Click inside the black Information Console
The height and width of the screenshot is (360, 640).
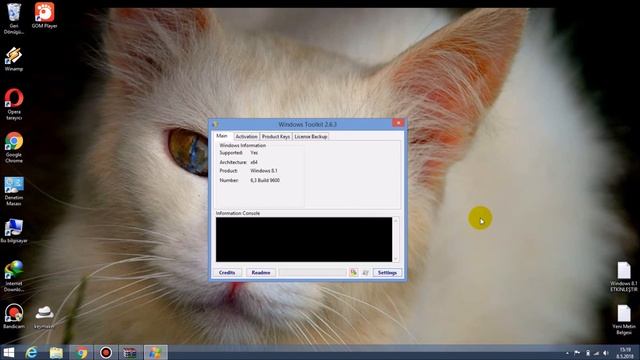304,240
